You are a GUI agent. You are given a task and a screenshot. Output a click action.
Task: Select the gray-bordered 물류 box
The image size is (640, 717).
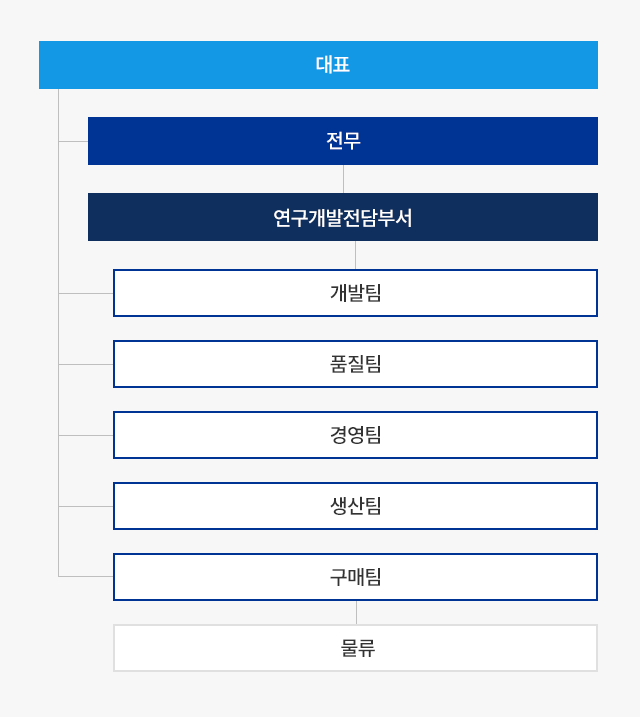pos(355,648)
